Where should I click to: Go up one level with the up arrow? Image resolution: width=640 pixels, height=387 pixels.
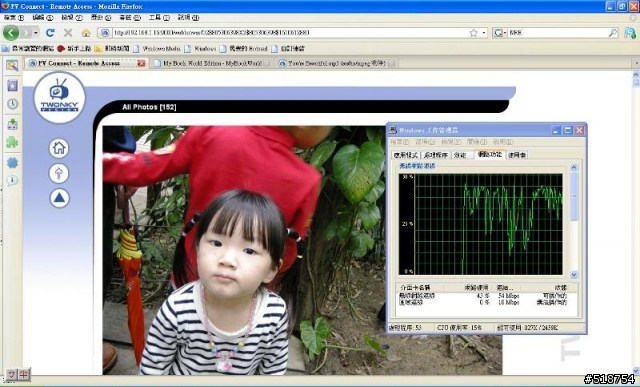pos(59,173)
